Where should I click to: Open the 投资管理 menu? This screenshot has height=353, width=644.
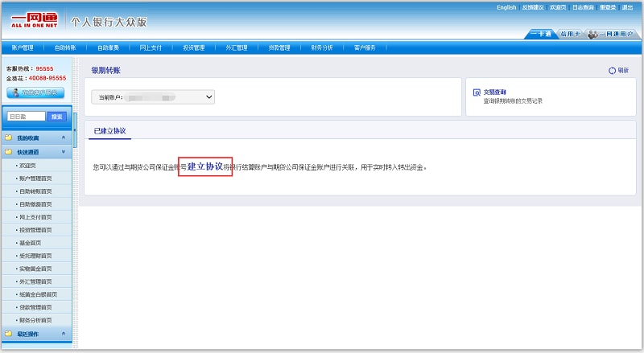(194, 47)
